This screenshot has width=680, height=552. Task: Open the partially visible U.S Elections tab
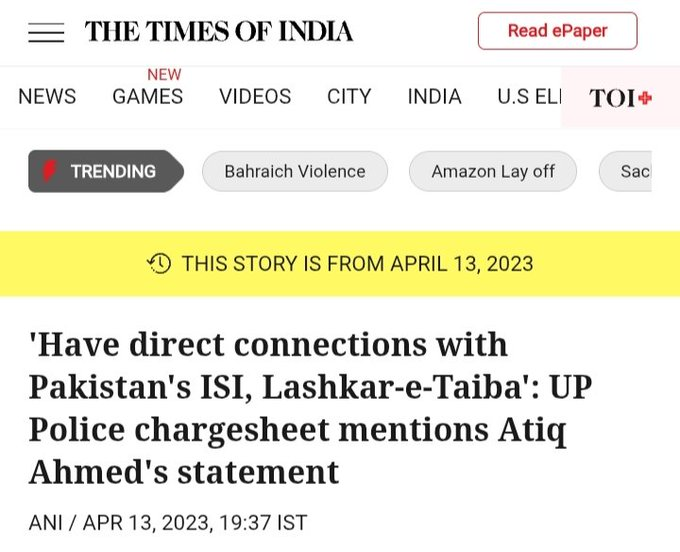(529, 96)
